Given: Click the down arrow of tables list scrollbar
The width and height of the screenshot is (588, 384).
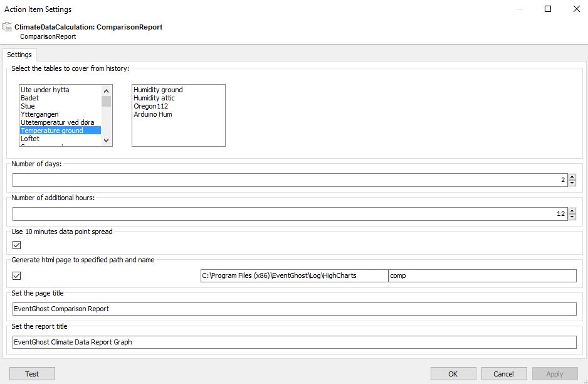Looking at the screenshot, I should 106,140.
